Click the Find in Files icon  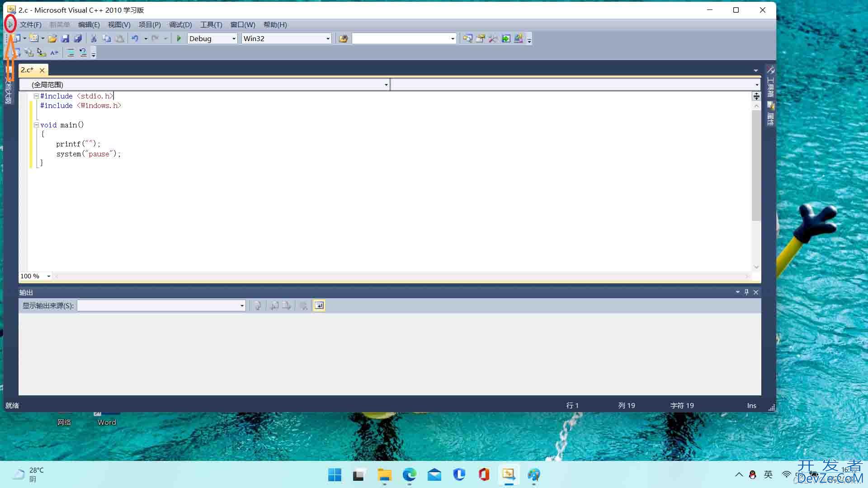click(x=343, y=38)
